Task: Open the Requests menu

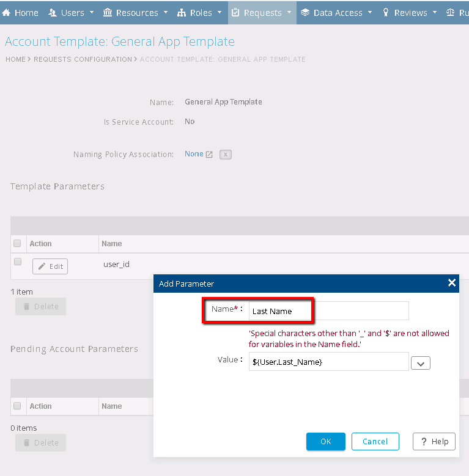Action: (x=262, y=13)
